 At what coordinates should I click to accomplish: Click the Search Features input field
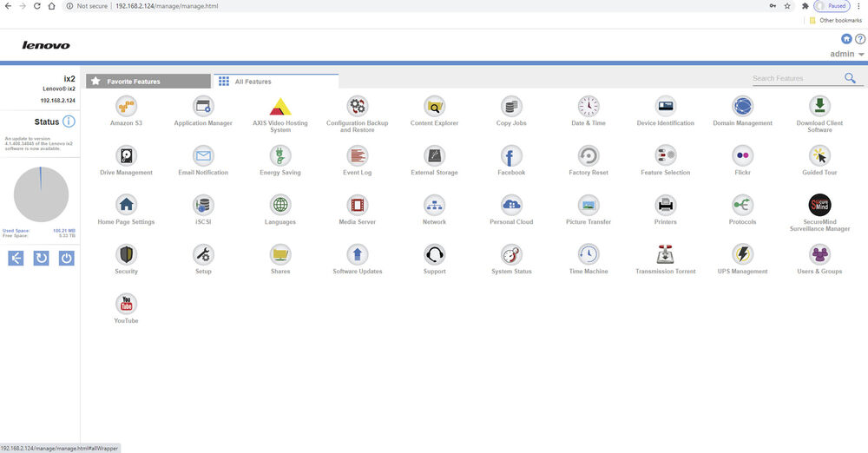pos(796,79)
